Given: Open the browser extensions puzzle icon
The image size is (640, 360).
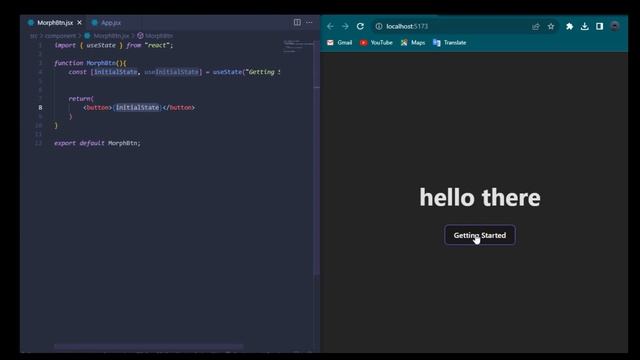Looking at the screenshot, I should click(x=569, y=27).
